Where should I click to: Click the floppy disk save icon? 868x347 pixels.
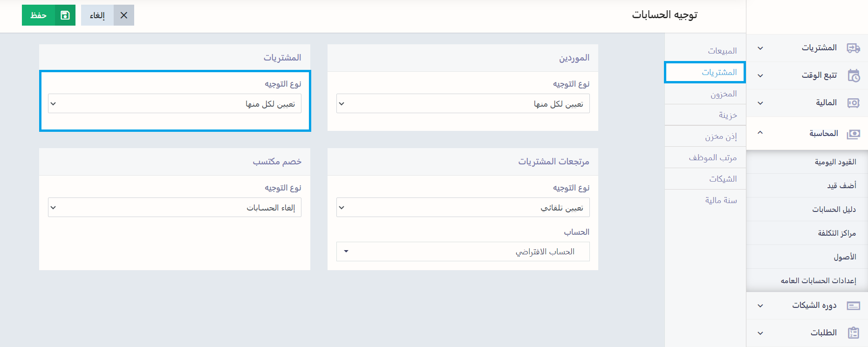65,15
